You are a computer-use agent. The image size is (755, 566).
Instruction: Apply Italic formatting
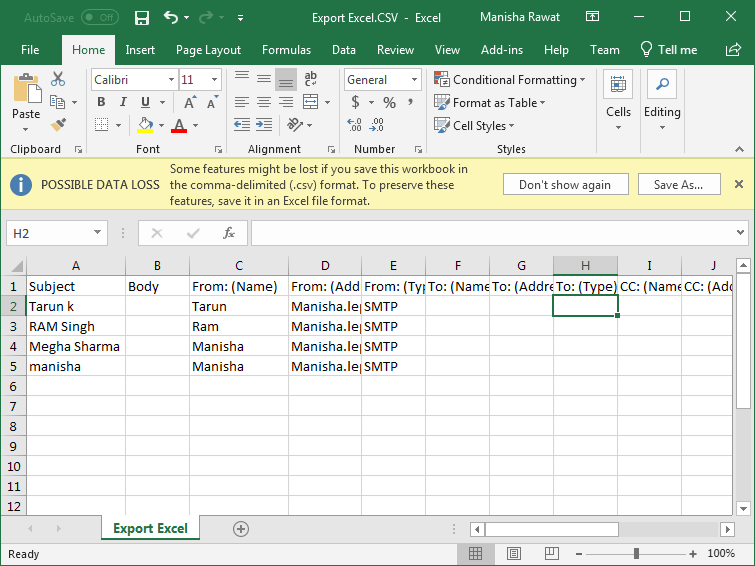point(123,102)
